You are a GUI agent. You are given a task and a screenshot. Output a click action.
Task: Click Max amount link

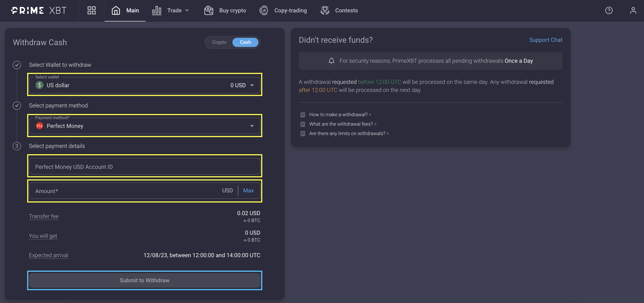point(248,191)
